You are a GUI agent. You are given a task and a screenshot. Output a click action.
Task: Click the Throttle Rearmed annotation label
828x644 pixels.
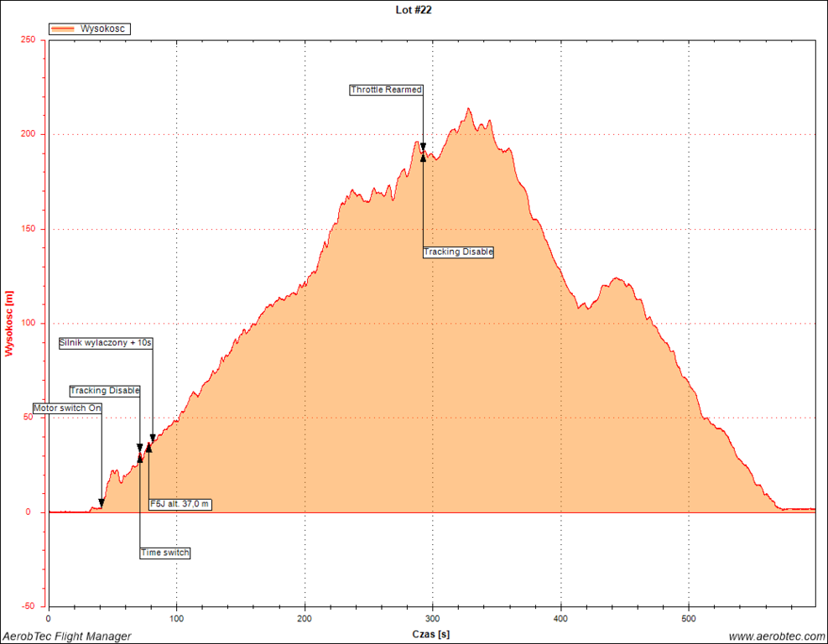click(386, 90)
